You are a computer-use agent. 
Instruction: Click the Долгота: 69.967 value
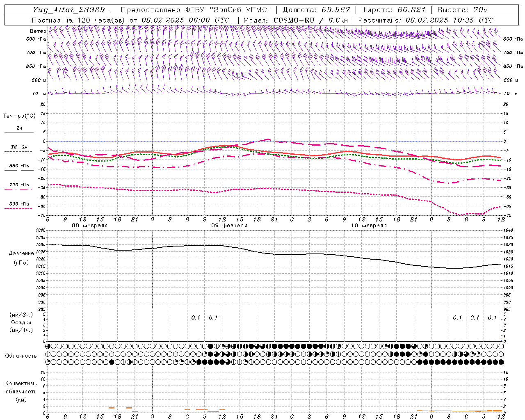tap(317, 10)
